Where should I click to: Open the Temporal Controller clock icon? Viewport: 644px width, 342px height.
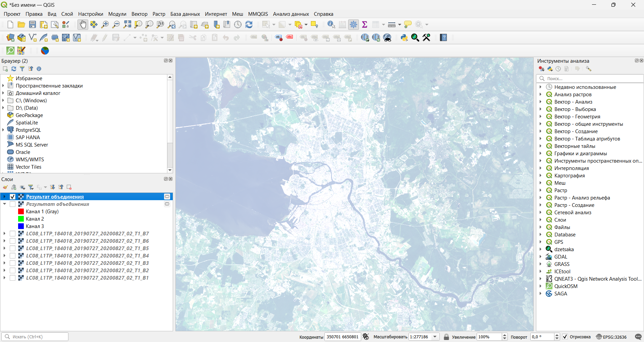(238, 24)
